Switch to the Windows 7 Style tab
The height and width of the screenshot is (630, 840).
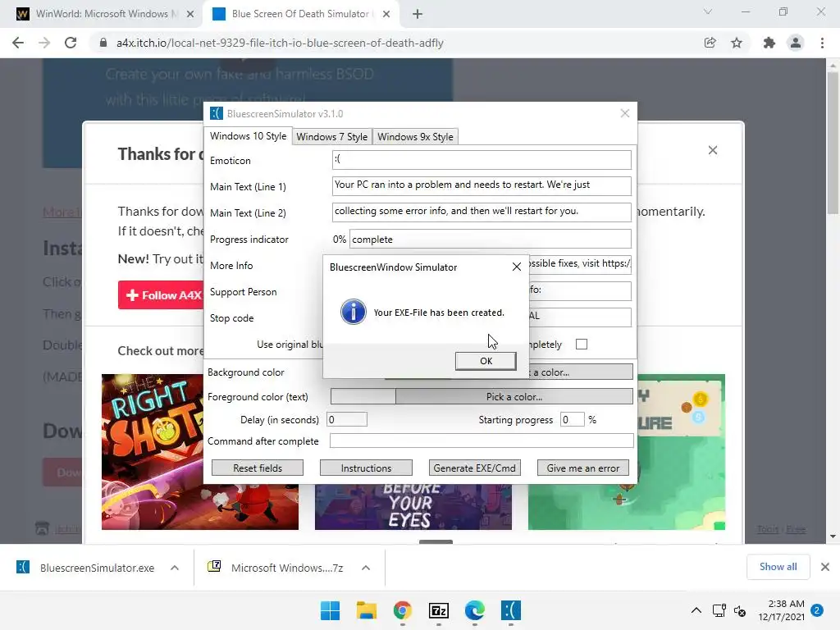click(x=331, y=137)
